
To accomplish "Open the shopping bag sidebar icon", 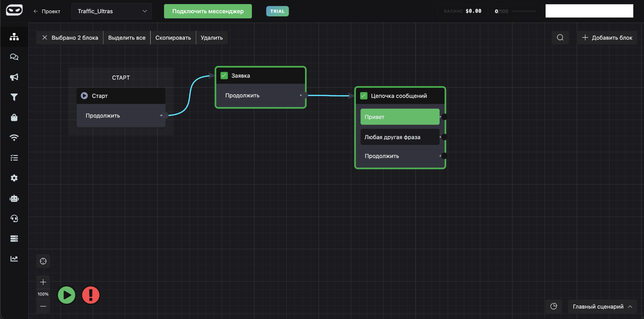I will point(14,117).
